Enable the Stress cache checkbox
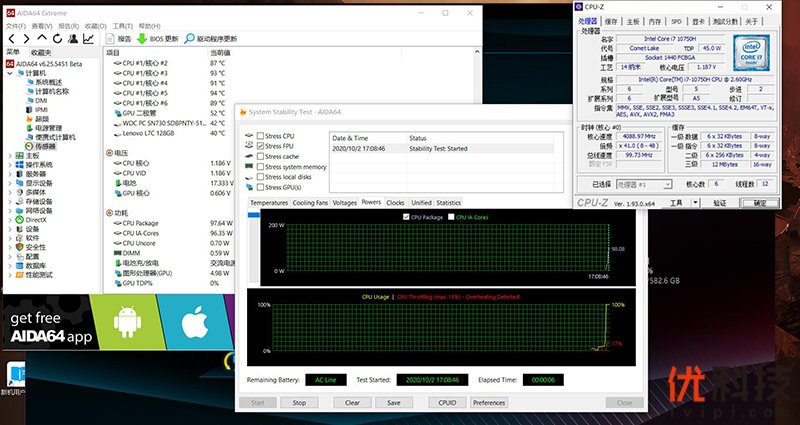 tap(261, 156)
